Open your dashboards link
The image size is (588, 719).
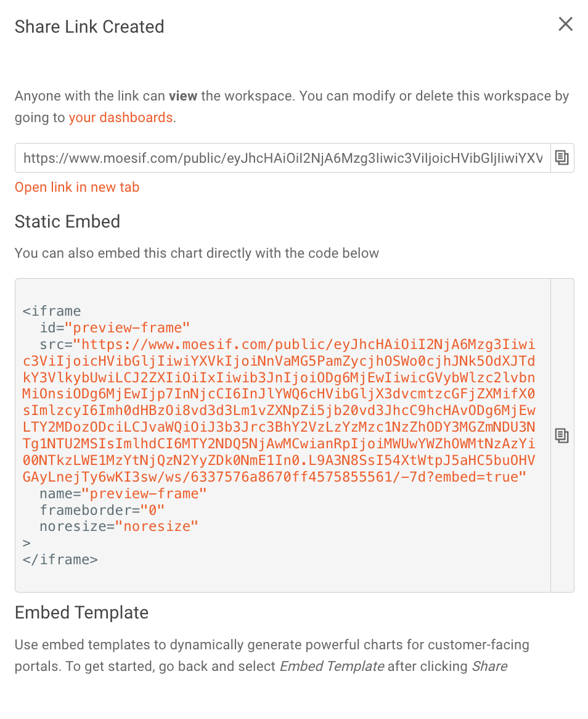click(121, 117)
